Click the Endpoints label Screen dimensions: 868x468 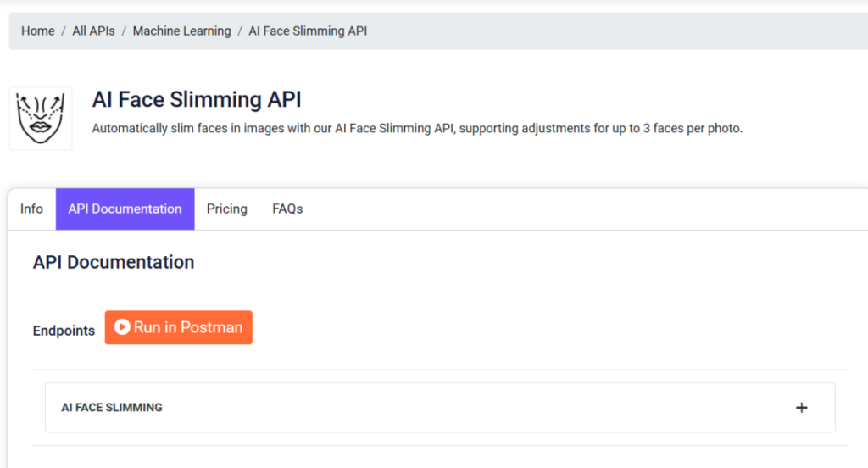click(x=64, y=331)
